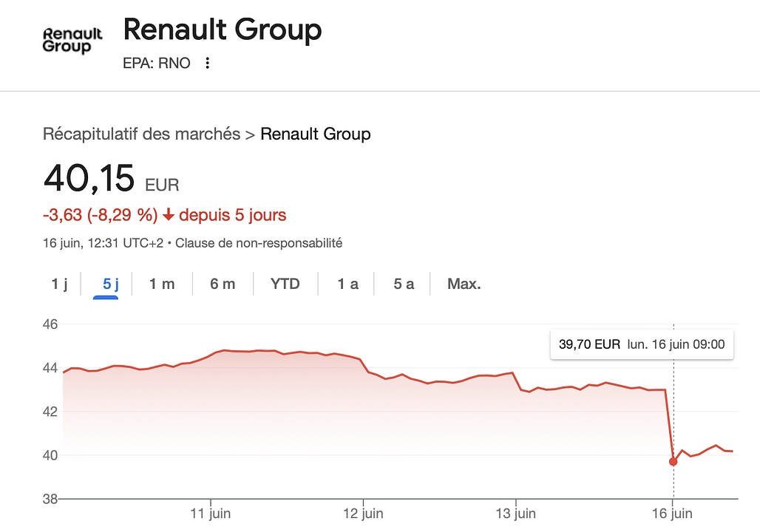760x532 pixels.
Task: Click the 12 juin axis label
Action: click(x=363, y=514)
